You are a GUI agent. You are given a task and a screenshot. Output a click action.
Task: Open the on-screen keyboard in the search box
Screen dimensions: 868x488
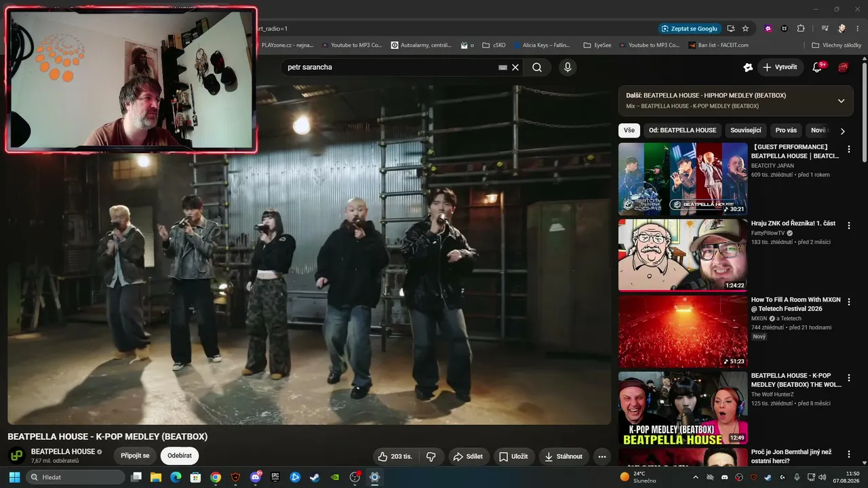(x=502, y=67)
